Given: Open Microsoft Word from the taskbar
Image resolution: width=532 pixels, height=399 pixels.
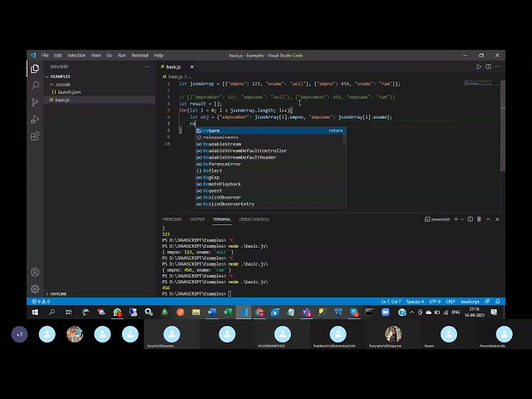Looking at the screenshot, I should coord(212,313).
